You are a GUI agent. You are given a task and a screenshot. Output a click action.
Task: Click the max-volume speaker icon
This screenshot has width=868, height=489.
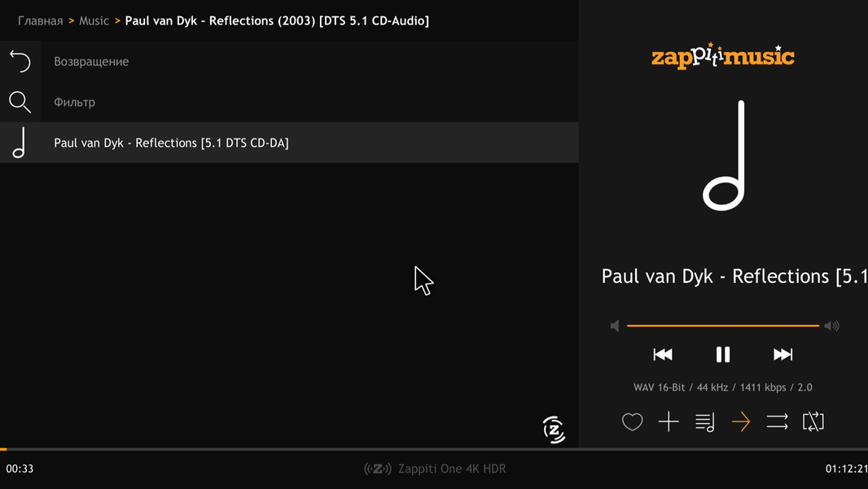tap(831, 326)
